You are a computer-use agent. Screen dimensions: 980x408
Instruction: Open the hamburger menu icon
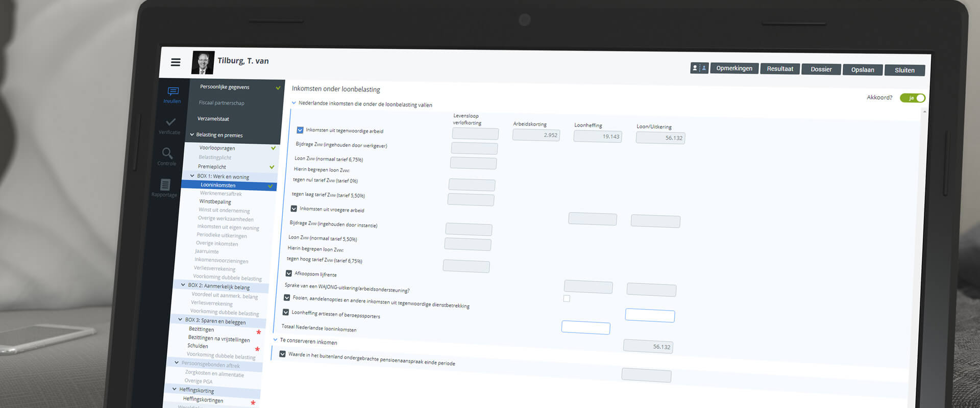(x=176, y=62)
